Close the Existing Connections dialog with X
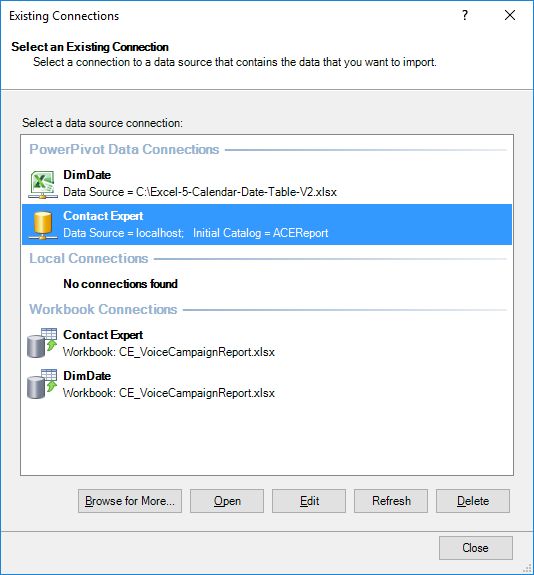534x575 pixels. coord(510,15)
